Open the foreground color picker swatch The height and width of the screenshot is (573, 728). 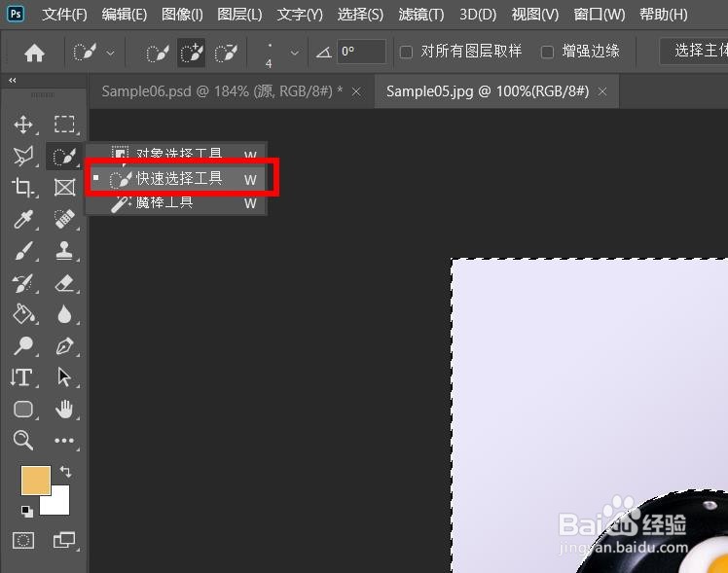coord(36,481)
